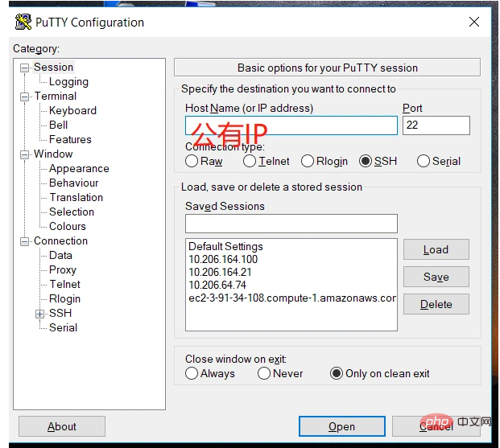The width and height of the screenshot is (500, 448).
Task: Click the Port number field
Action: [x=436, y=125]
